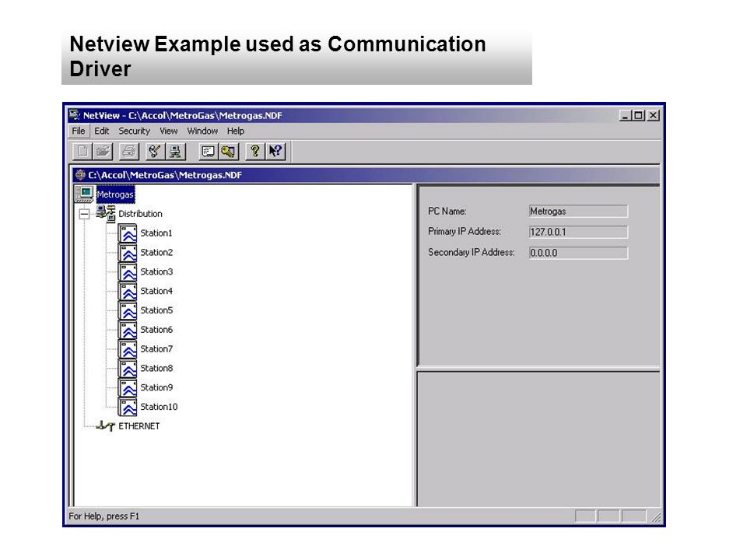Click the Secondary IP Address field 0.0.0.0

point(578,253)
